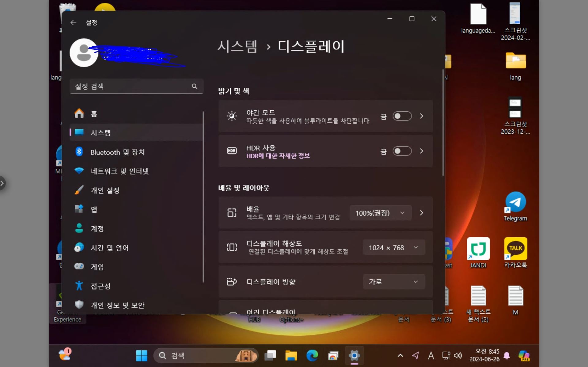This screenshot has width=588, height=367.
Task: Open File Explorer from the taskbar
Action: click(291, 356)
